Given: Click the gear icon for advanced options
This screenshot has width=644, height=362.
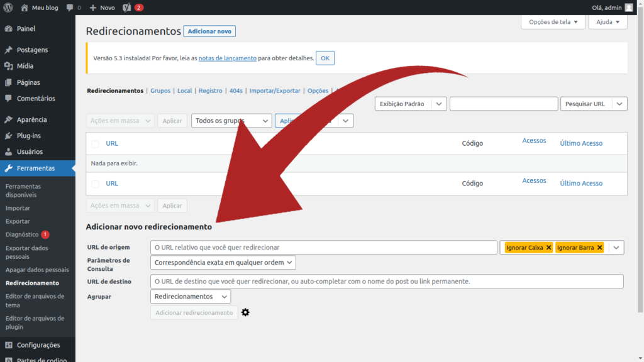Looking at the screenshot, I should tap(245, 312).
